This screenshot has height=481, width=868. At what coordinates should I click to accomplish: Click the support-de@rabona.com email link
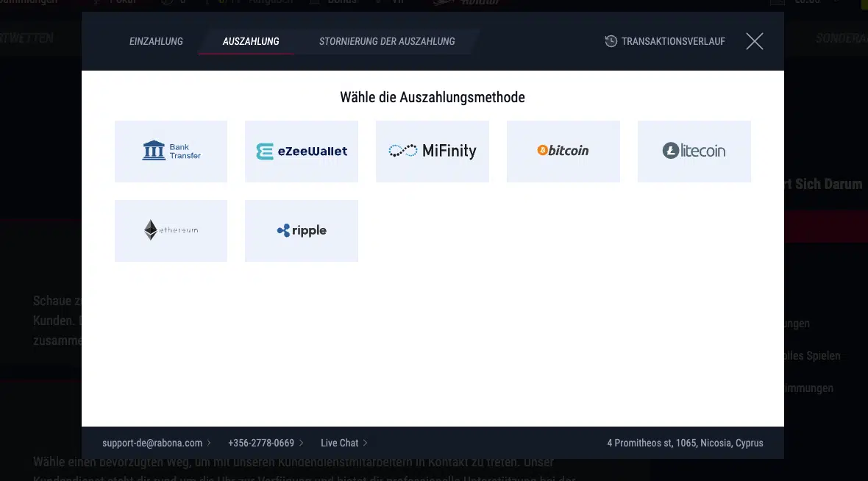[157, 443]
